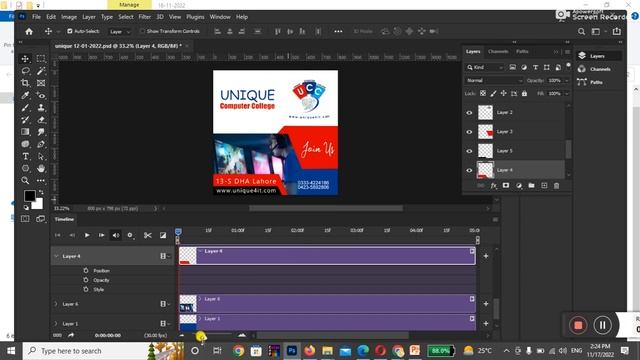Mute audio playback in the timeline

coord(116,235)
